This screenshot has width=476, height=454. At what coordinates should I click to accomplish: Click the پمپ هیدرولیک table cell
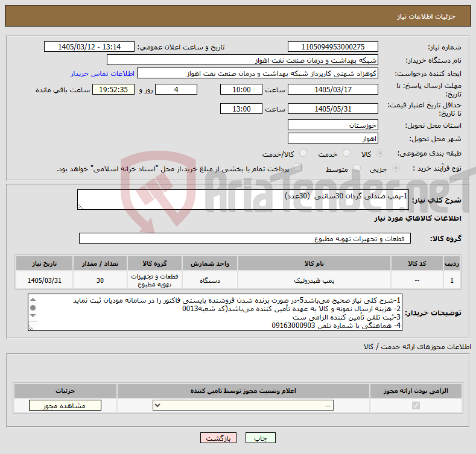pyautogui.click(x=314, y=280)
